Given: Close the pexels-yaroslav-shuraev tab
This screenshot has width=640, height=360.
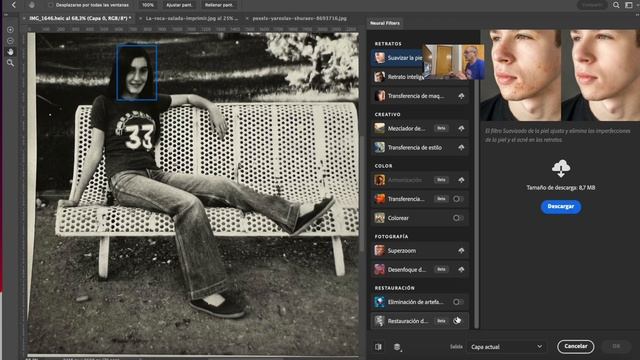Looking at the screenshot, I should [x=247, y=18].
